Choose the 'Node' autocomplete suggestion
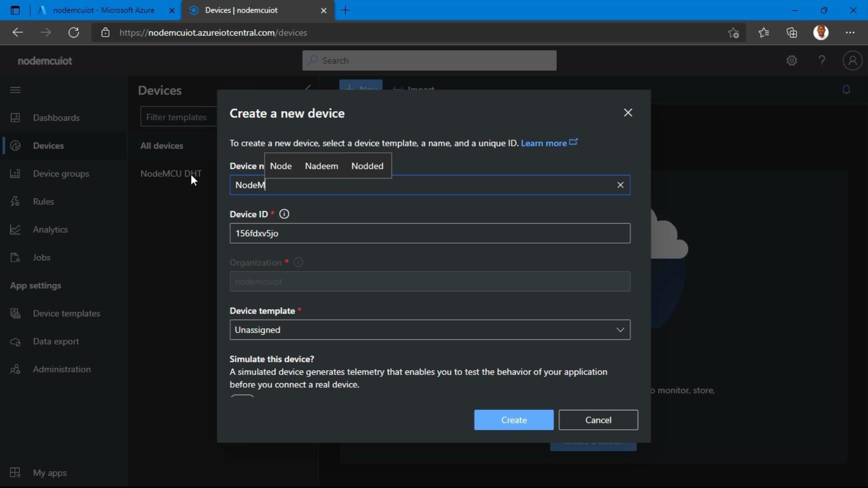Screen dimensions: 868x488 click(x=281, y=166)
